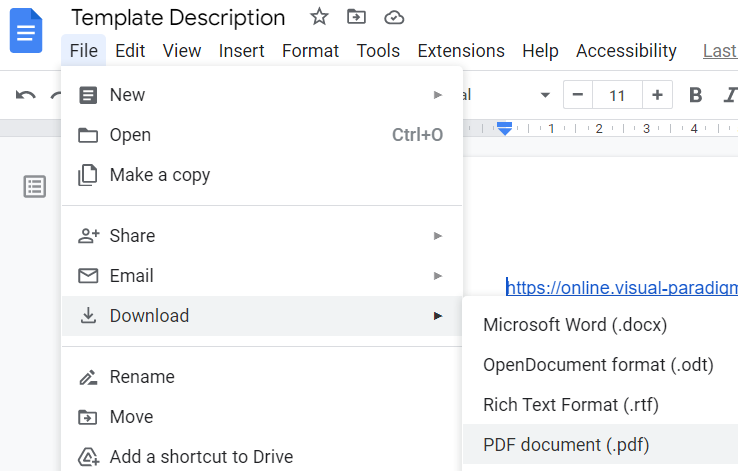Choose Microsoft Word (.docx) download format

[575, 325]
